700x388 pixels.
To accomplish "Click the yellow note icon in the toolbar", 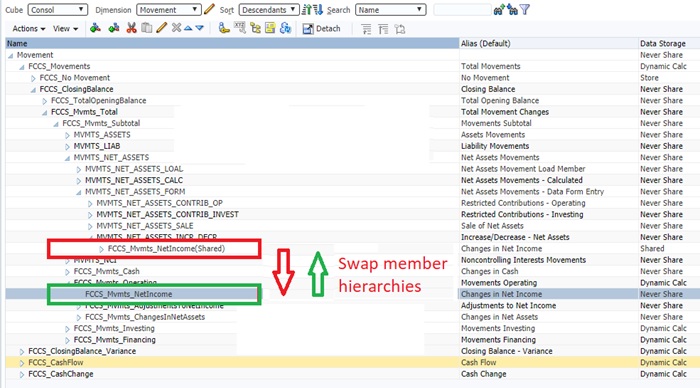I will tap(270, 29).
